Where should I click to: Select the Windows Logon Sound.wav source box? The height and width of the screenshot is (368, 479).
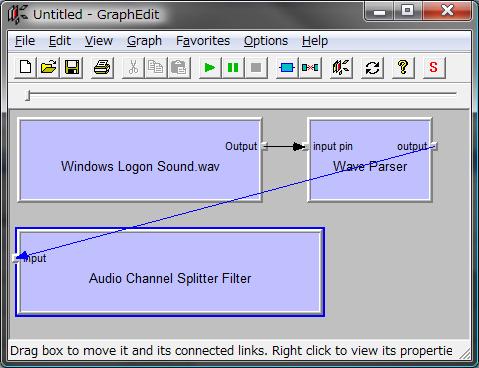click(x=140, y=160)
